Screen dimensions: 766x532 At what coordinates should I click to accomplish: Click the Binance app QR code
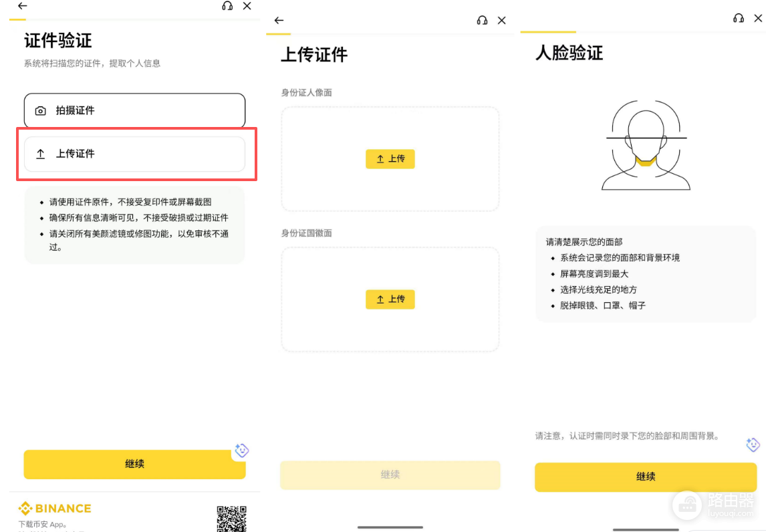pyautogui.click(x=231, y=519)
